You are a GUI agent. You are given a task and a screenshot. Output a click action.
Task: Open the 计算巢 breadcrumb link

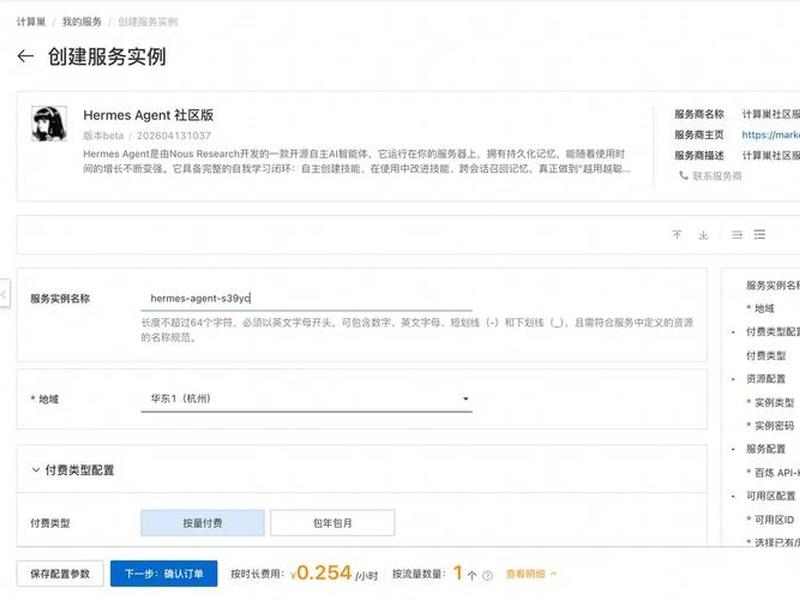(x=31, y=21)
